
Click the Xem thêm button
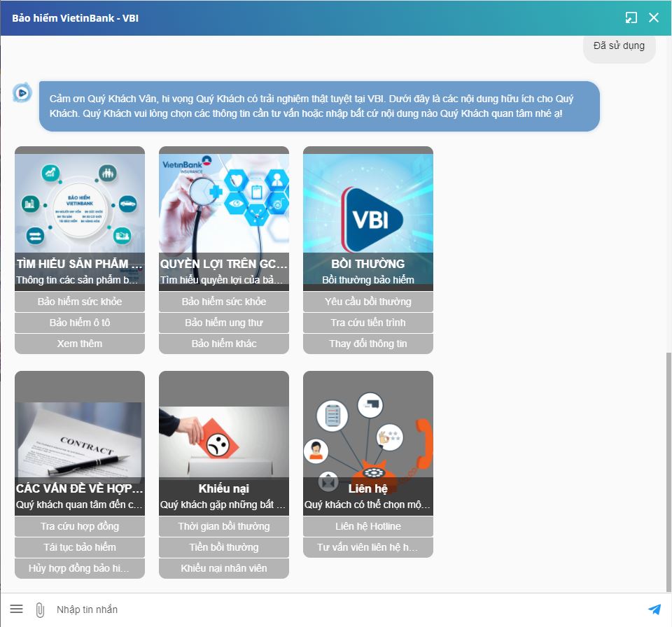80,344
